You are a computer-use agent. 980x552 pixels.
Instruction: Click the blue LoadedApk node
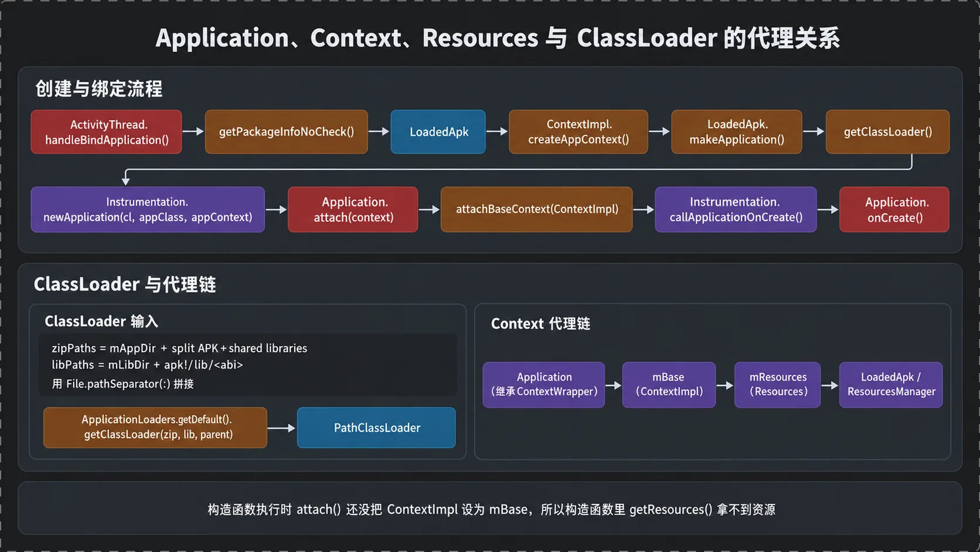point(438,132)
